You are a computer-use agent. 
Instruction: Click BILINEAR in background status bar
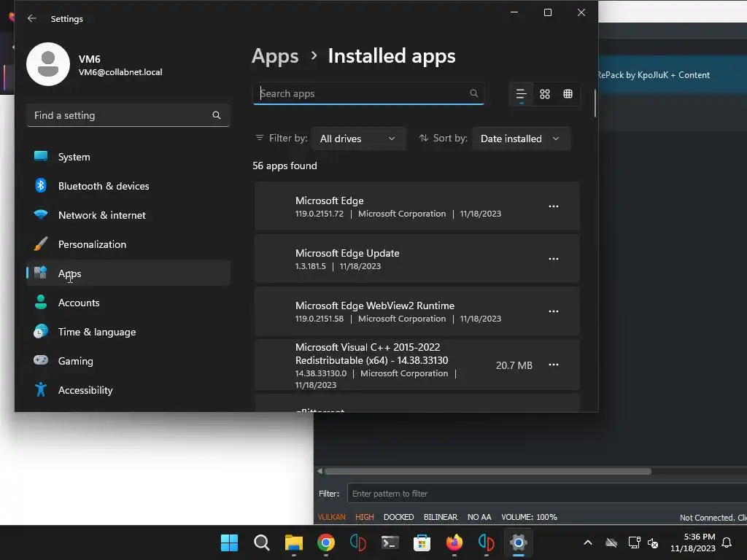pyautogui.click(x=440, y=517)
